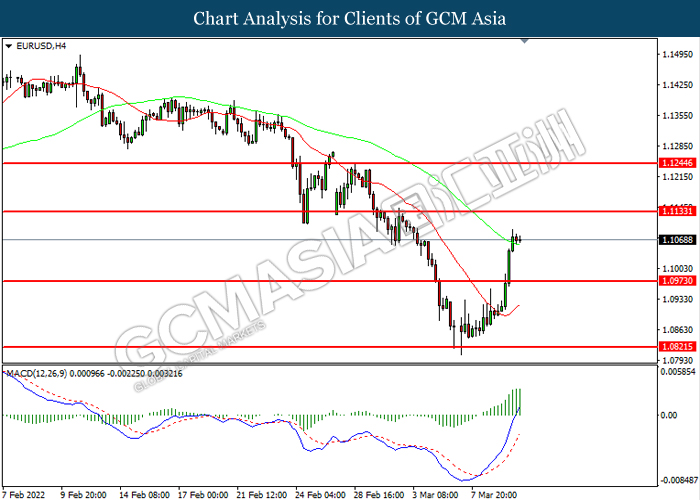Viewport: 700px width, 500px height.
Task: Click the 1.13550 price axis value
Action: click(678, 116)
